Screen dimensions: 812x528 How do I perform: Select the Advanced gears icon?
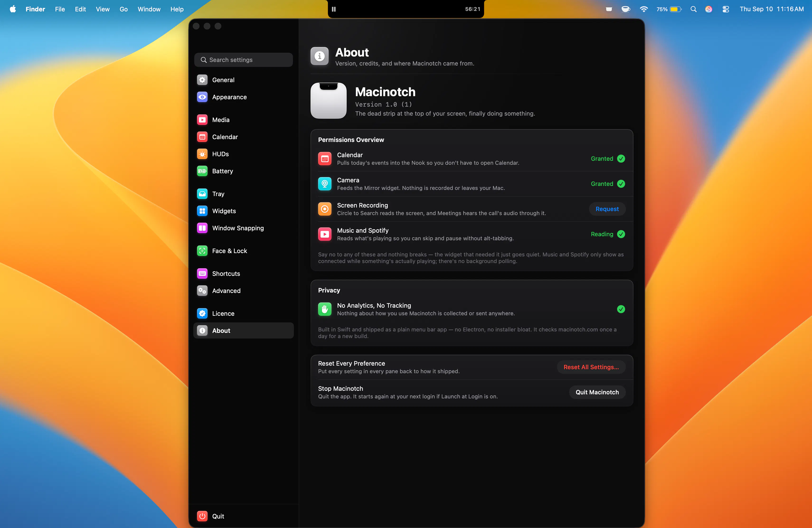point(202,291)
